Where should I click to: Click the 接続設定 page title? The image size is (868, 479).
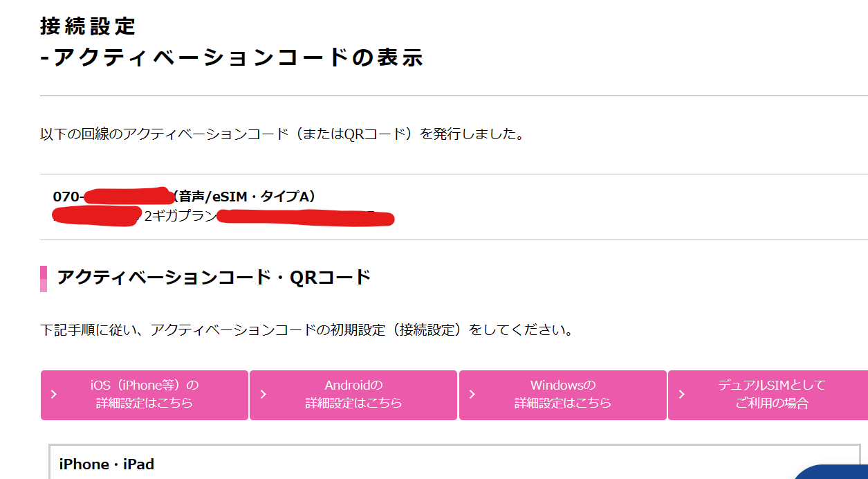tap(88, 26)
